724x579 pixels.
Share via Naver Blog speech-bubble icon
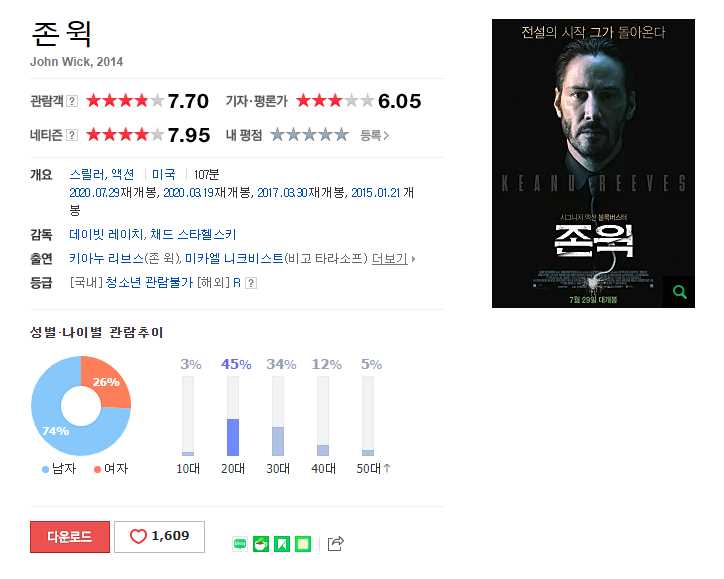point(240,543)
